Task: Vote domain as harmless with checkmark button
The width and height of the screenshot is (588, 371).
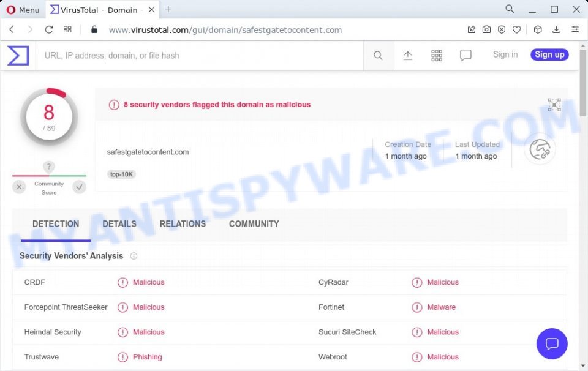Action: 79,187
